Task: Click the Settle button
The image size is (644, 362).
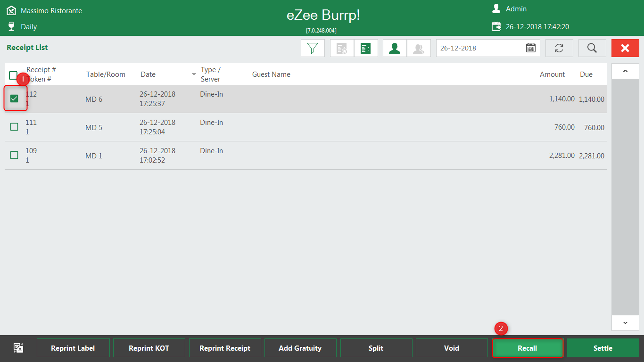Action: 603,348
